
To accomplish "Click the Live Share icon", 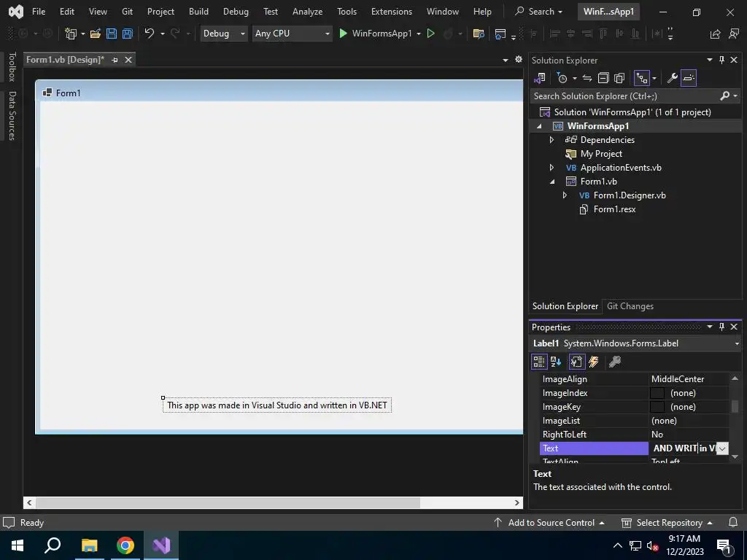I will coord(715,34).
